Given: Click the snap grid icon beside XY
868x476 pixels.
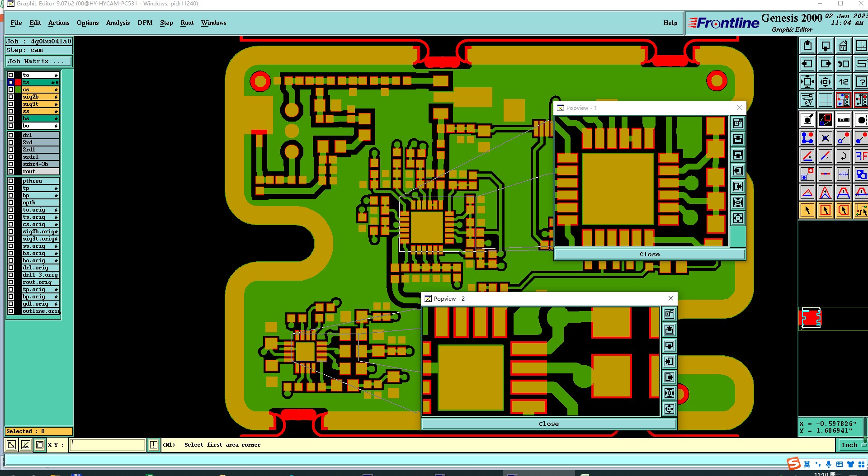Looking at the screenshot, I should 40,445.
